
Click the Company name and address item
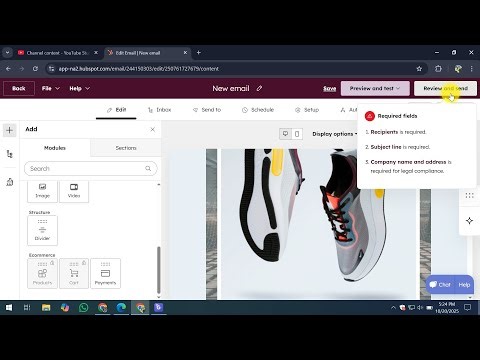[x=408, y=166]
